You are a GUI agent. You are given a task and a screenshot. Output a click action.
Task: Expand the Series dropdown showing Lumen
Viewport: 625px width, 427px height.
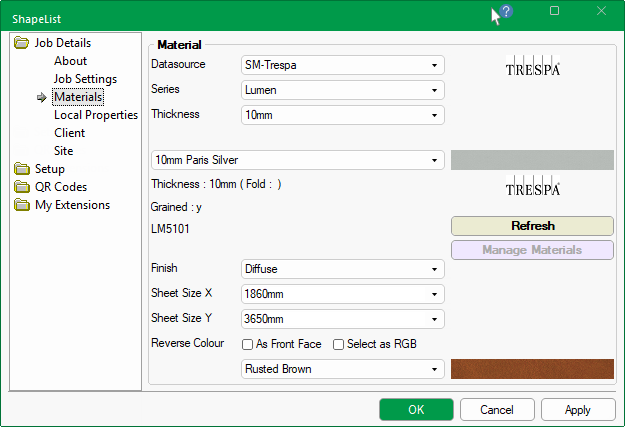(x=343, y=90)
